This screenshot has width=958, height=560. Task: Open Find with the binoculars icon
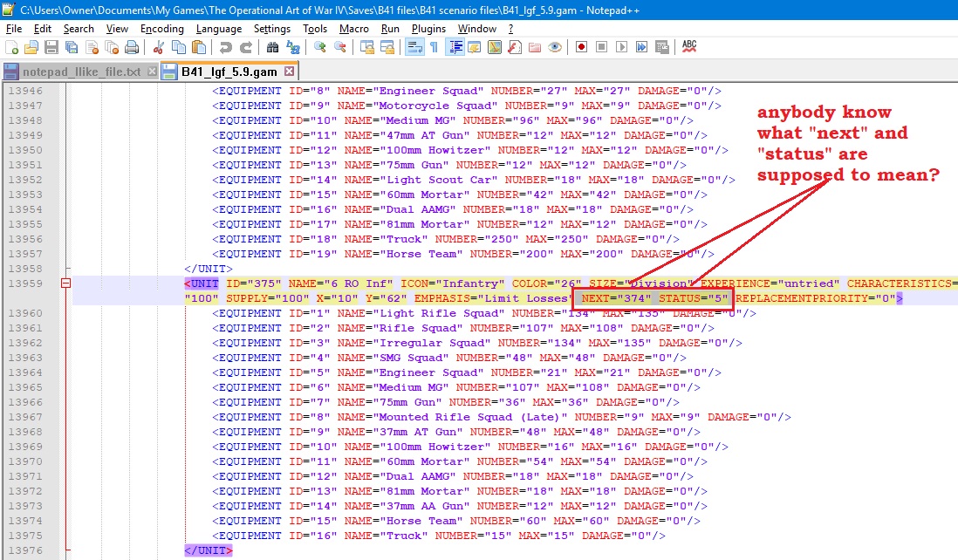(272, 47)
